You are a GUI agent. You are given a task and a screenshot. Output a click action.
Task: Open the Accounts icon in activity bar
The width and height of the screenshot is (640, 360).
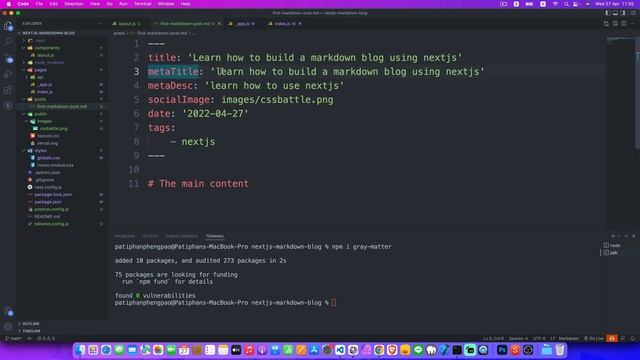point(8,311)
